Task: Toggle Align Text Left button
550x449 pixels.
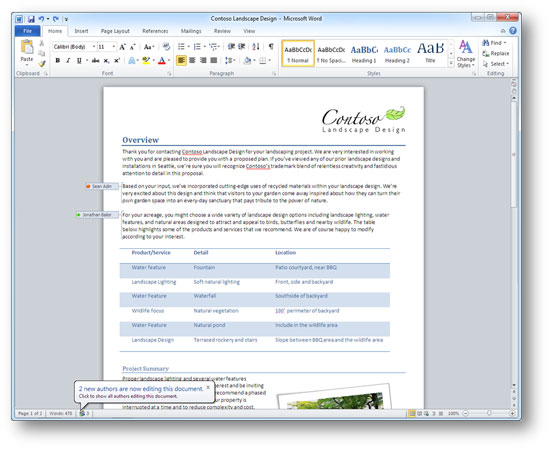Action: pyautogui.click(x=181, y=60)
